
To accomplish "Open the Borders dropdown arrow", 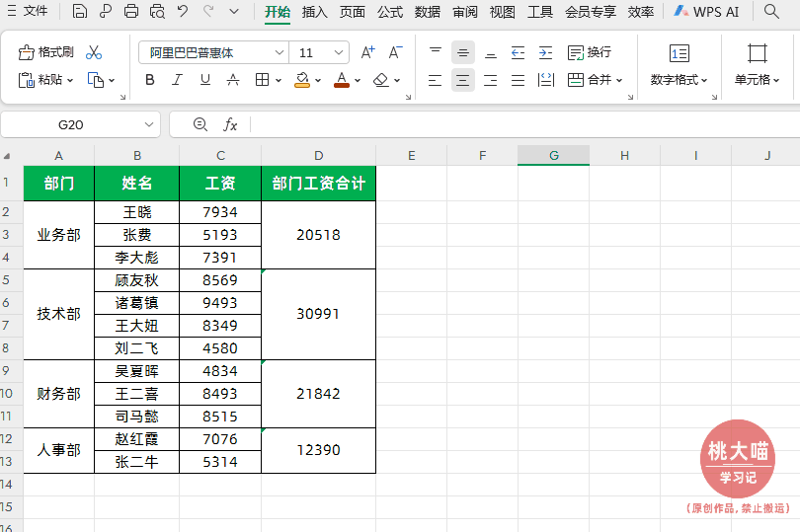I will [279, 81].
